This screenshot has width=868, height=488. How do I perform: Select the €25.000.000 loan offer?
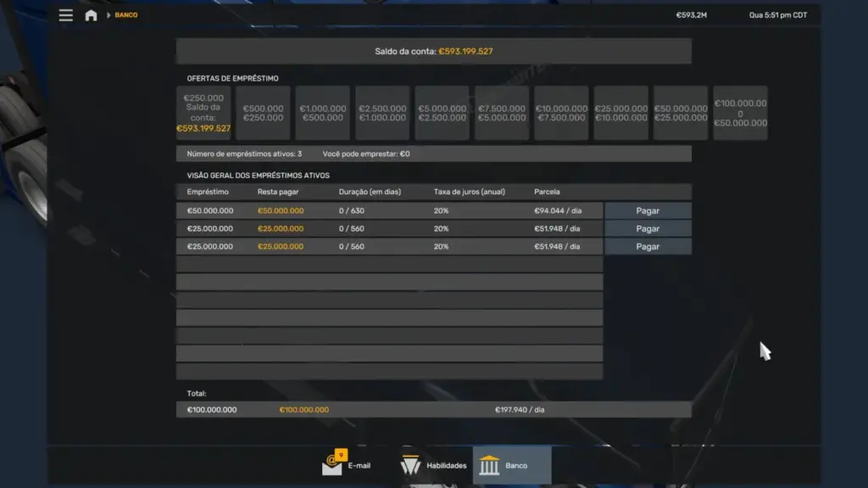[x=621, y=113]
